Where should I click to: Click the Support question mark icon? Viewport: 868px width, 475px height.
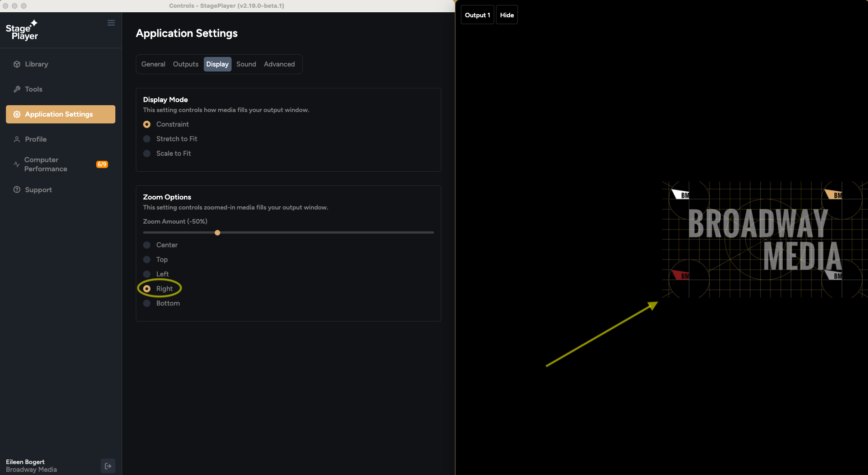(17, 190)
